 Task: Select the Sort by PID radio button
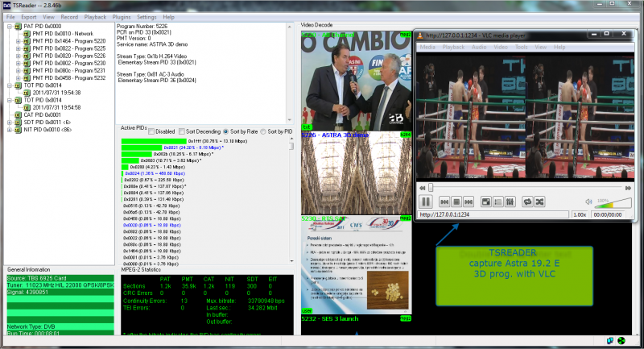(x=263, y=131)
